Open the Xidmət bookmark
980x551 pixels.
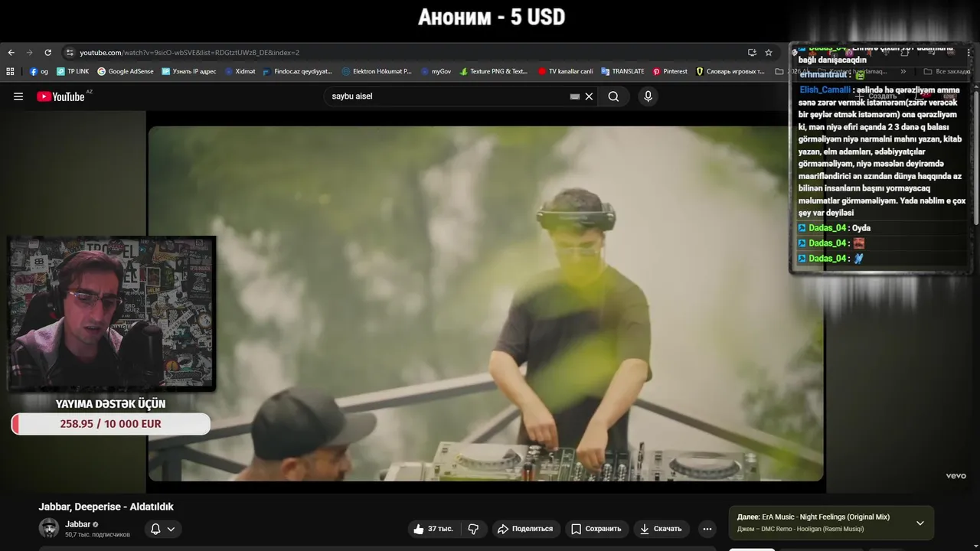tap(240, 71)
